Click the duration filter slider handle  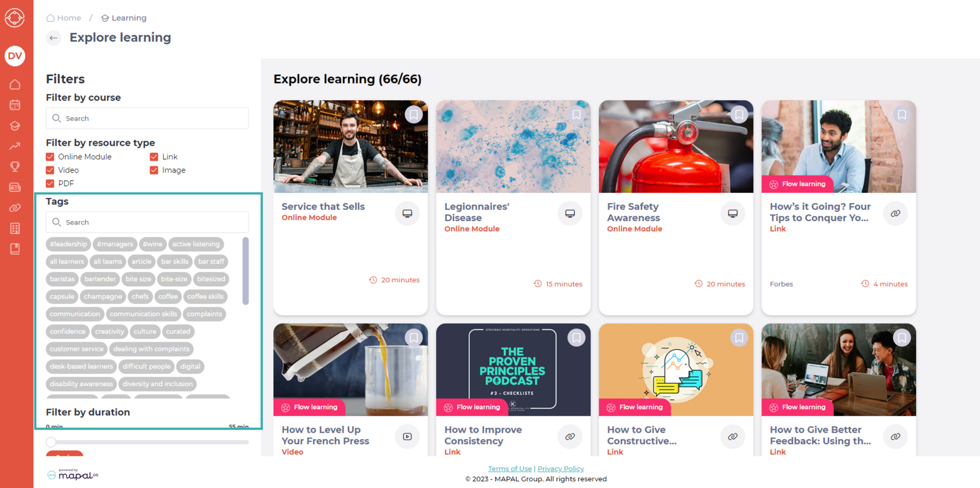(x=51, y=442)
